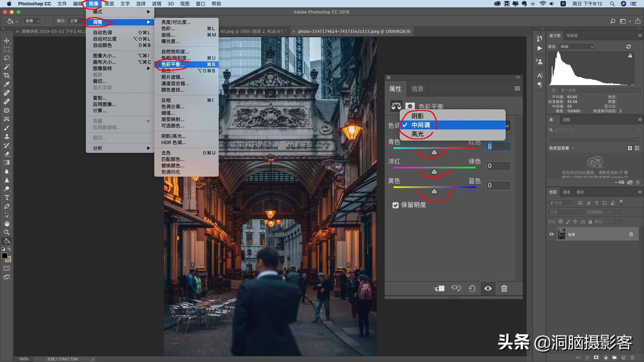Select the Hand tool
The image size is (644, 362).
tap(7, 224)
